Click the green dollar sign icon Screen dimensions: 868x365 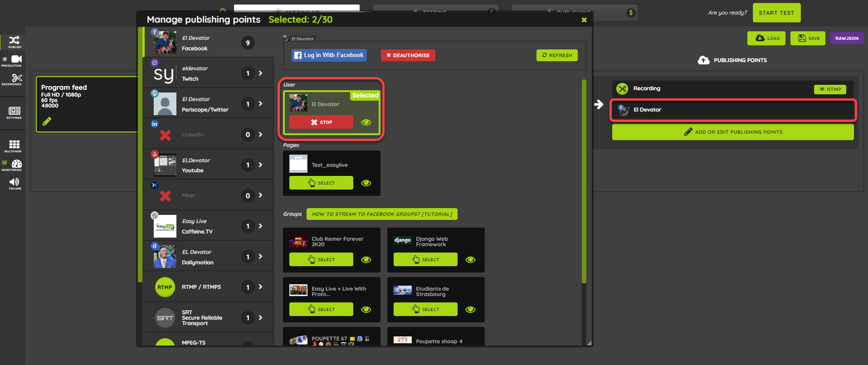(x=631, y=13)
